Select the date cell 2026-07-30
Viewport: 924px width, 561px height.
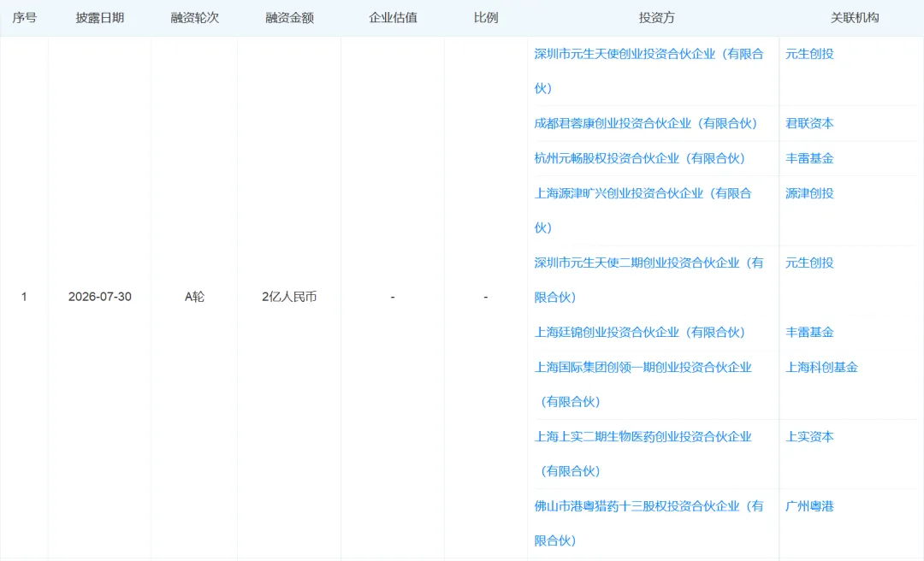point(99,297)
